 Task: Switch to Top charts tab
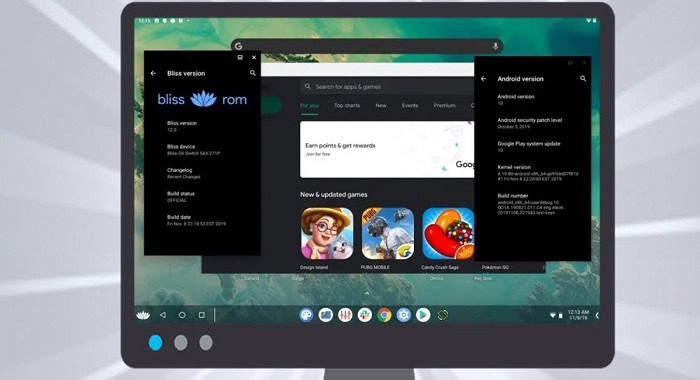coord(347,105)
